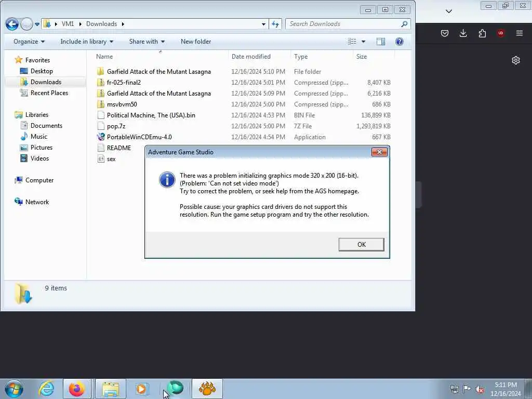Click the search magnifier icon
Image resolution: width=532 pixels, height=399 pixels.
click(x=404, y=24)
